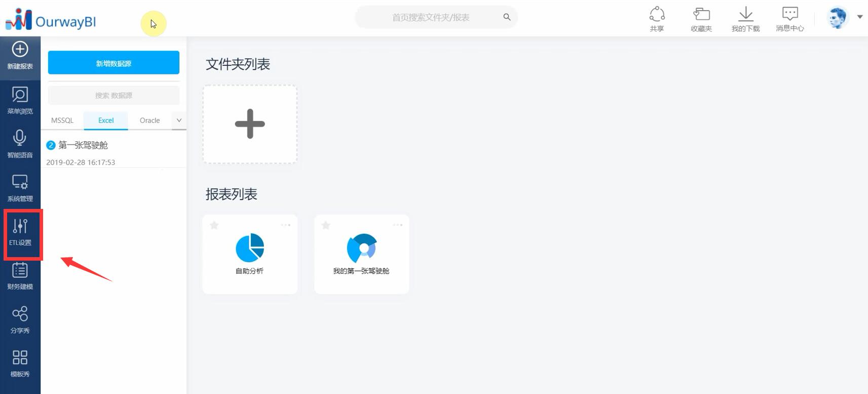Screen dimensions: 868x394
Task: Open 消息中心 message center
Action: [790, 19]
